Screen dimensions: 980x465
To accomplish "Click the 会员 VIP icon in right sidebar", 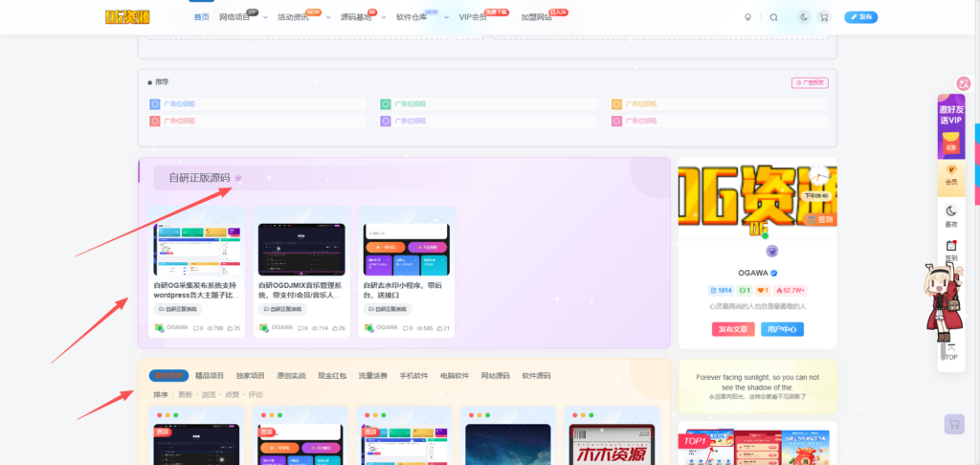I will [x=950, y=174].
